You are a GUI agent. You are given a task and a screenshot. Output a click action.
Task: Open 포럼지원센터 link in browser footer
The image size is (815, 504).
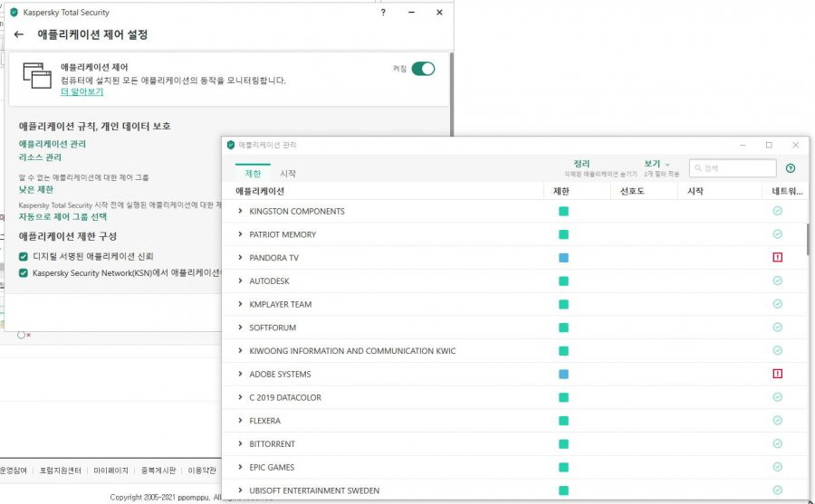[61, 471]
